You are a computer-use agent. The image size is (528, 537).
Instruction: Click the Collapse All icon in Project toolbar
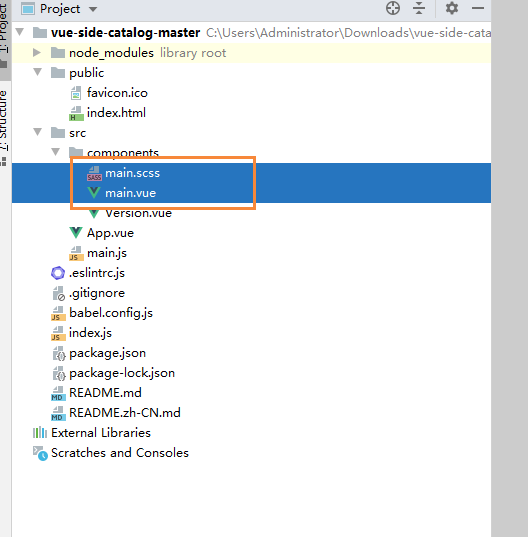click(419, 8)
